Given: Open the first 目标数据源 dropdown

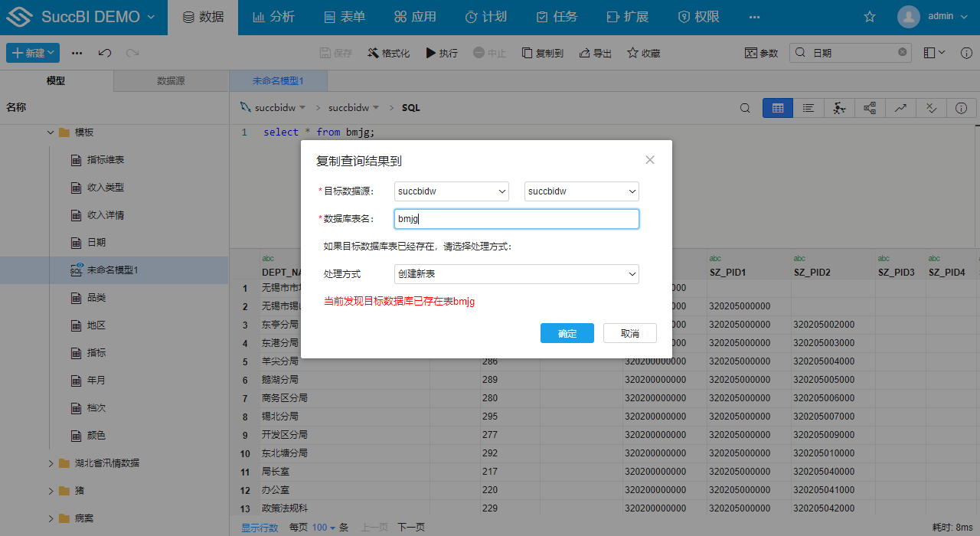Looking at the screenshot, I should (x=451, y=191).
